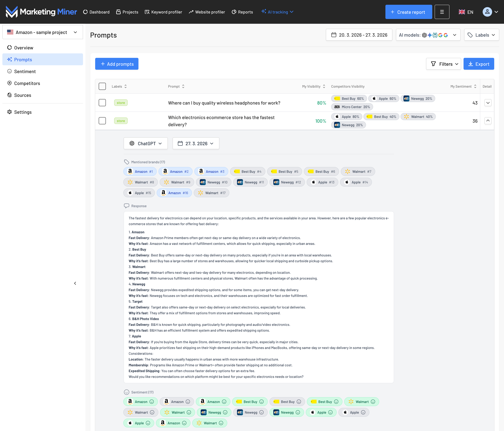Go to the Keyword profiler menu
The width and height of the screenshot is (504, 431).
[x=164, y=12]
